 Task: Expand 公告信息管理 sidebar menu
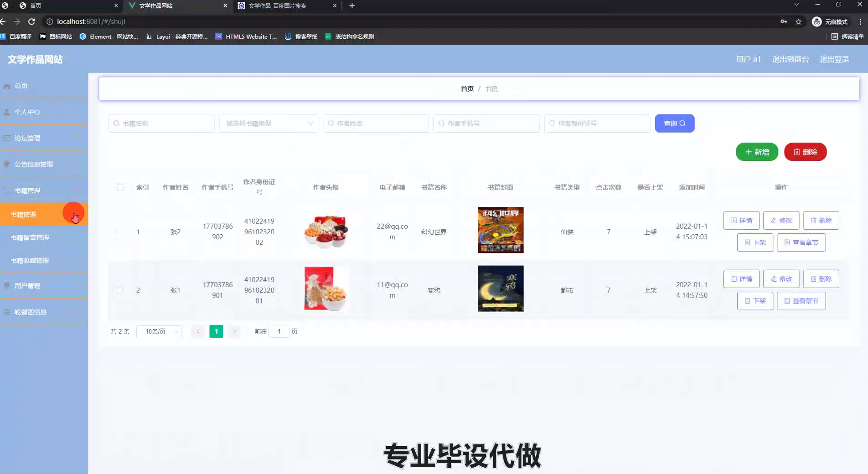point(44,164)
